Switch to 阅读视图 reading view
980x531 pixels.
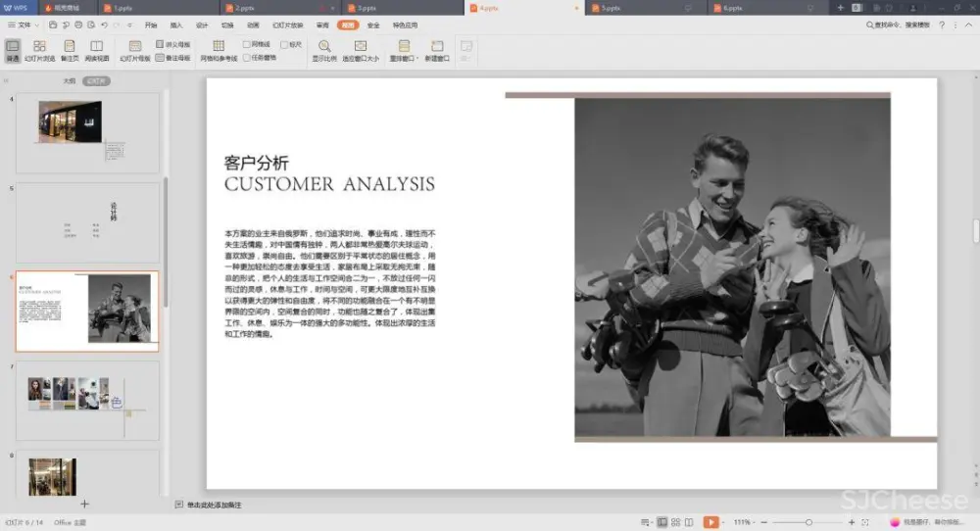[x=97, y=50]
